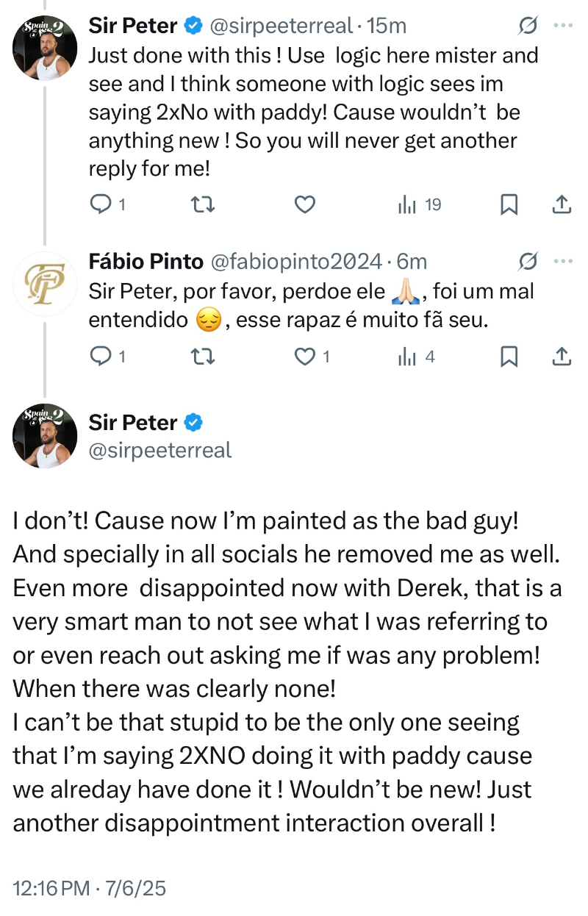Open Grok icon on Sir Peter's tweet

click(527, 26)
